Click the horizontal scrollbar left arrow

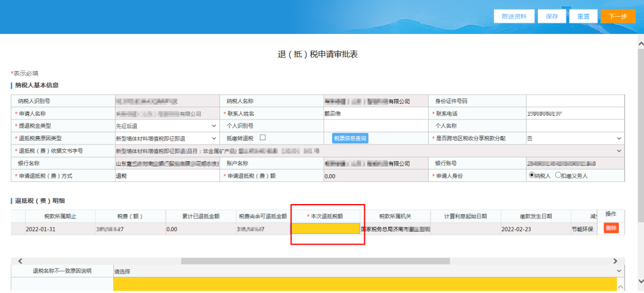[x=20, y=261]
